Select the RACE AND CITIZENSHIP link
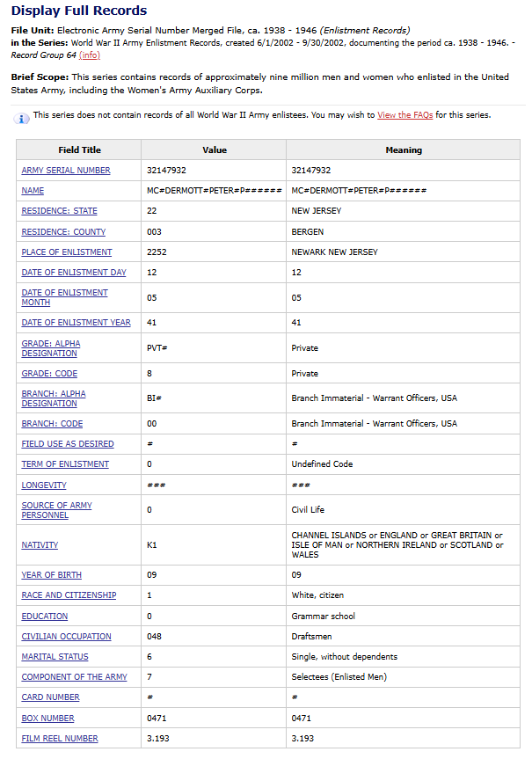Image resolution: width=532 pixels, height=759 pixels. pyautogui.click(x=69, y=595)
